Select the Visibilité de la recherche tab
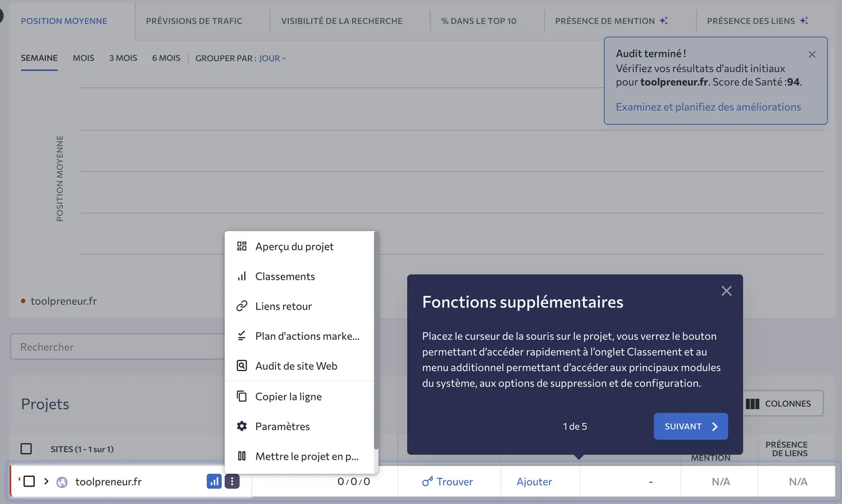This screenshot has height=504, width=842. click(x=342, y=20)
